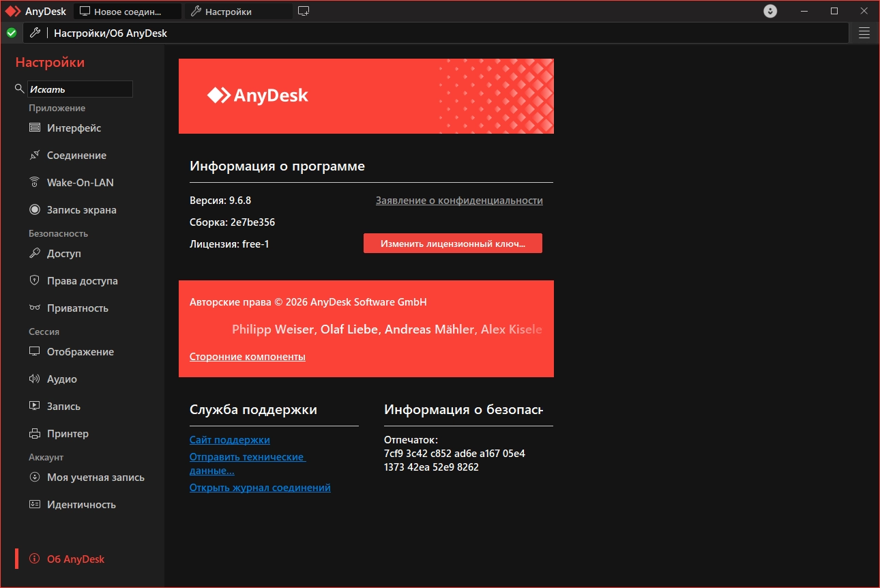Screen dimensions: 880x588
Task: Open a new tab with the monitor icon
Action: click(304, 11)
